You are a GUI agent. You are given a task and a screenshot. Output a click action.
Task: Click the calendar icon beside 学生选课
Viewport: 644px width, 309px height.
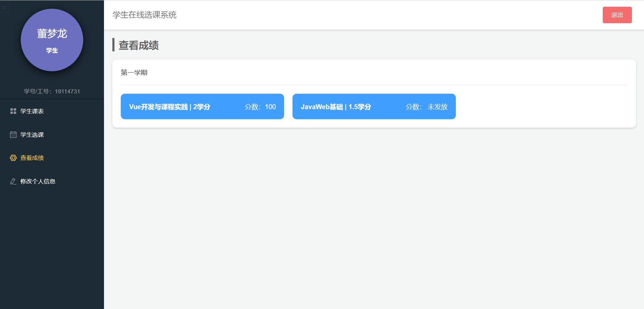pos(13,135)
